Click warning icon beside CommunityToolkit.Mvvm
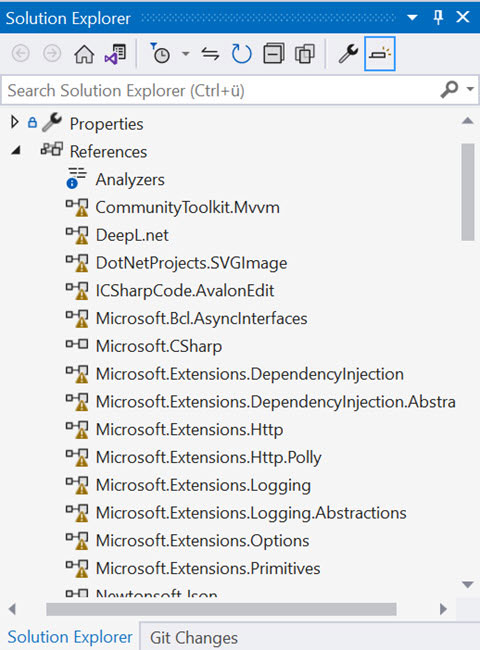480x650 pixels. pos(82,211)
